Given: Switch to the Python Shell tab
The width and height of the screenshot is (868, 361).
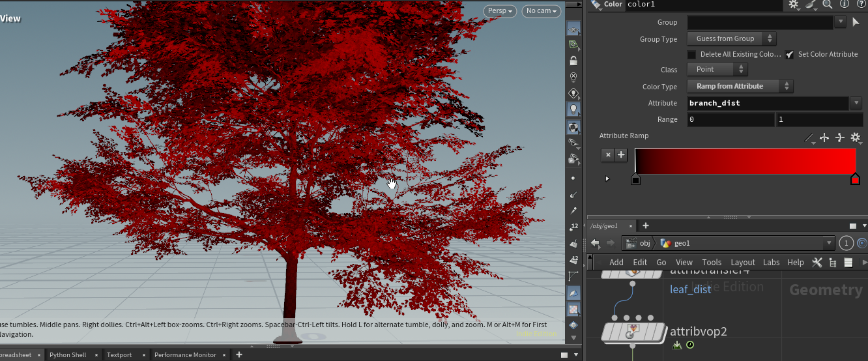Looking at the screenshot, I should click(x=68, y=355).
